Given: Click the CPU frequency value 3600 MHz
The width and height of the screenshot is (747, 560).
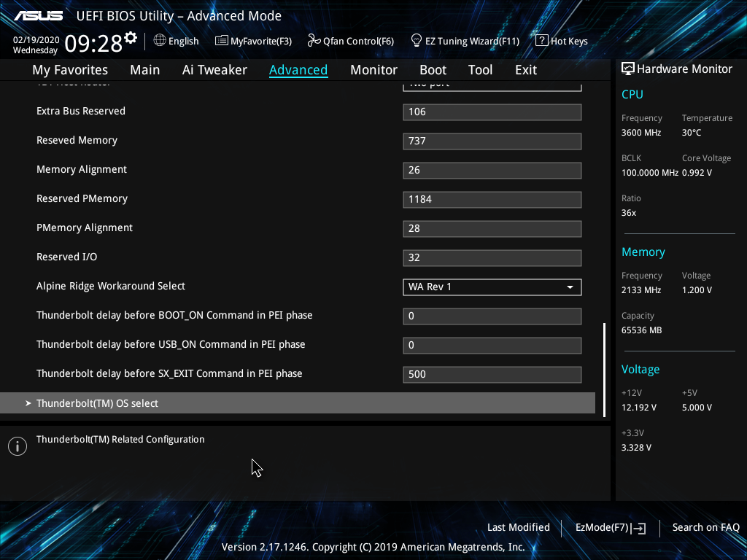Looking at the screenshot, I should coord(640,133).
